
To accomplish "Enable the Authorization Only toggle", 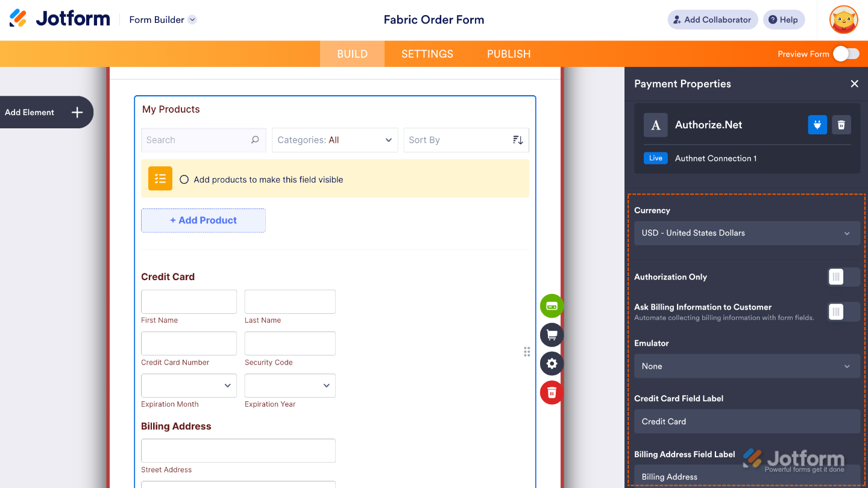I will coord(843,277).
